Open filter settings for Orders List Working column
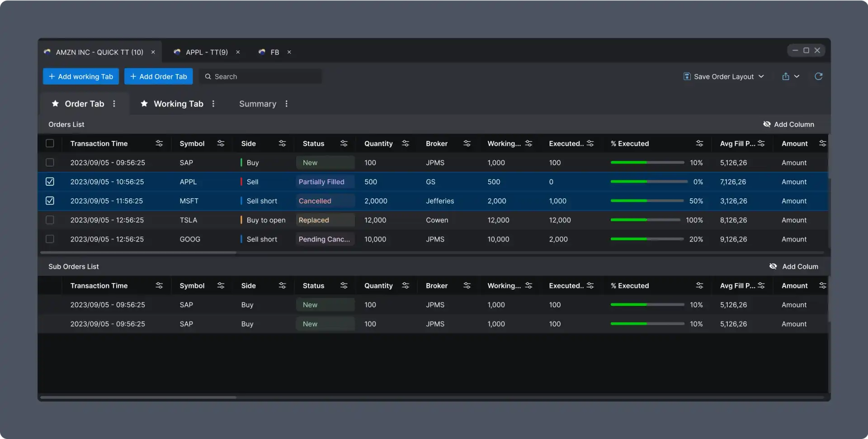Image resolution: width=868 pixels, height=439 pixels. (528, 143)
